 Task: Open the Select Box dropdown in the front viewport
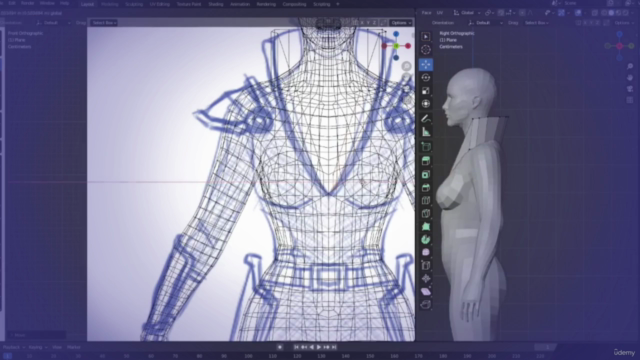point(104,23)
